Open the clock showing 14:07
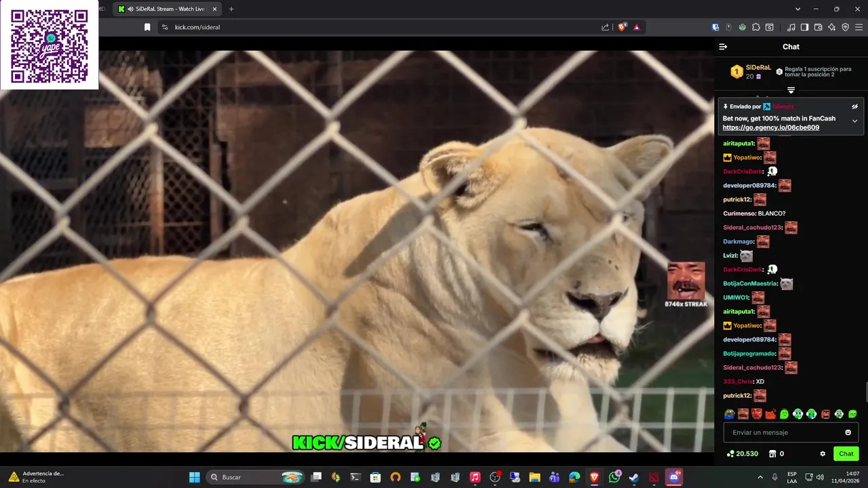This screenshot has height=488, width=868. click(845, 477)
